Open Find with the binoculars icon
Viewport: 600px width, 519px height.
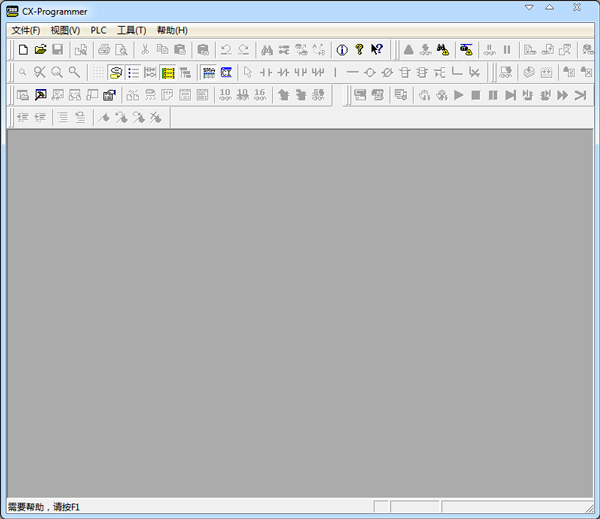(267, 50)
